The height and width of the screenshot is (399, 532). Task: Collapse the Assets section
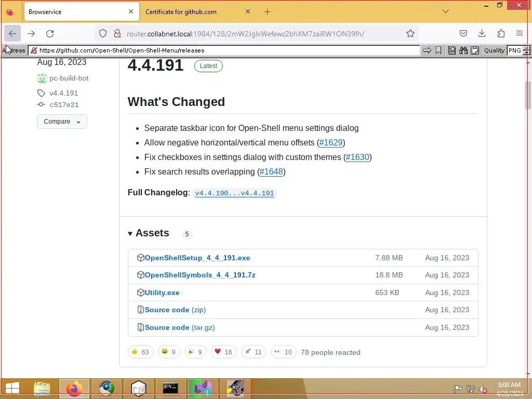click(x=149, y=233)
